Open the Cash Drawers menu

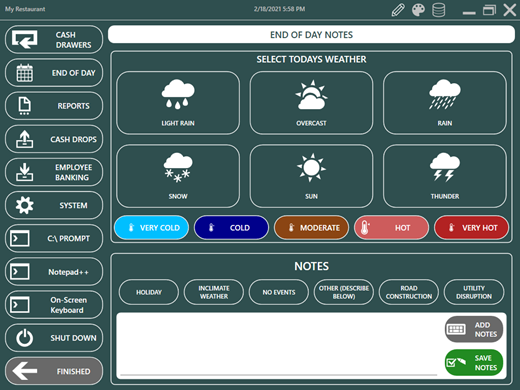tap(54, 39)
